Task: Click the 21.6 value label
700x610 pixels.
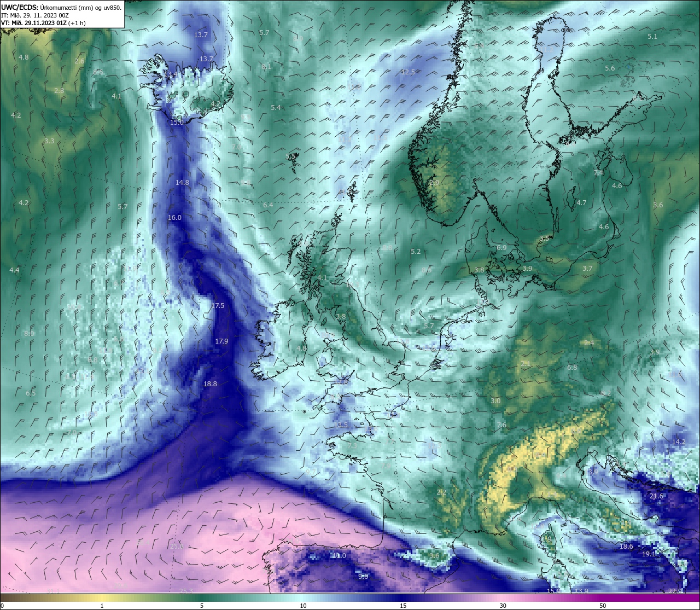Action: click(656, 496)
